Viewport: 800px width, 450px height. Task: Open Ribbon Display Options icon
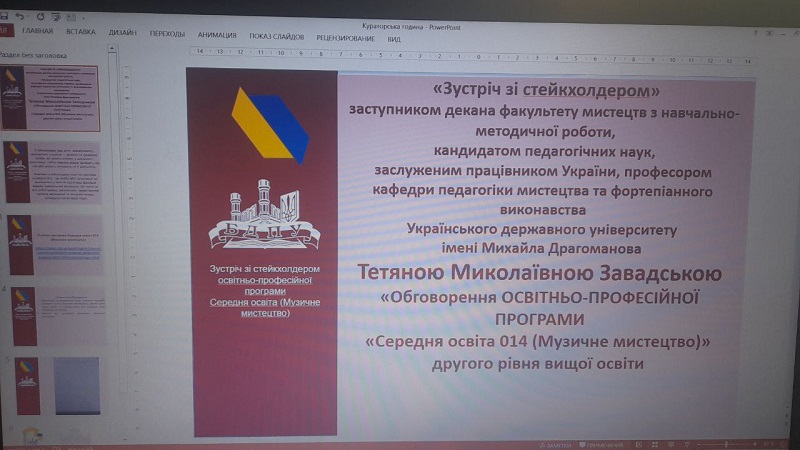tap(769, 33)
